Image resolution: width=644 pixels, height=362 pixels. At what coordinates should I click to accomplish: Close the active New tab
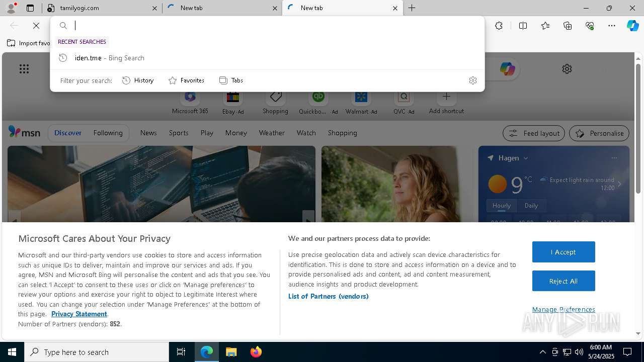[395, 8]
